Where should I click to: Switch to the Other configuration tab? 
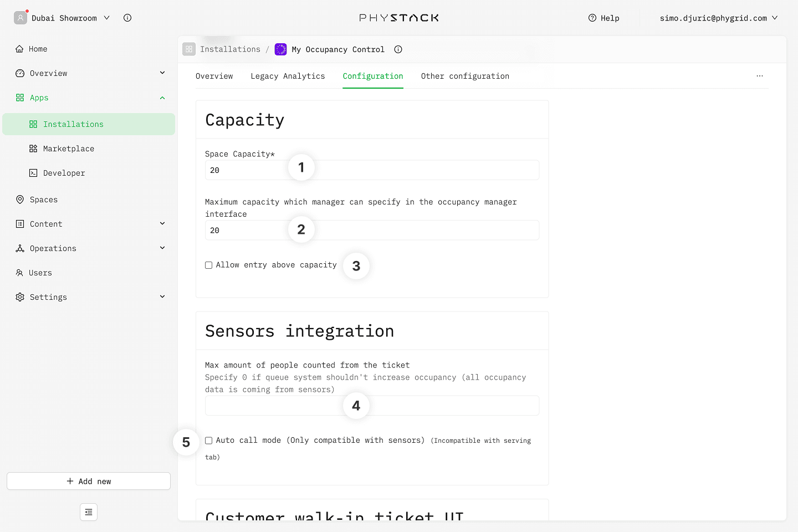[464, 76]
